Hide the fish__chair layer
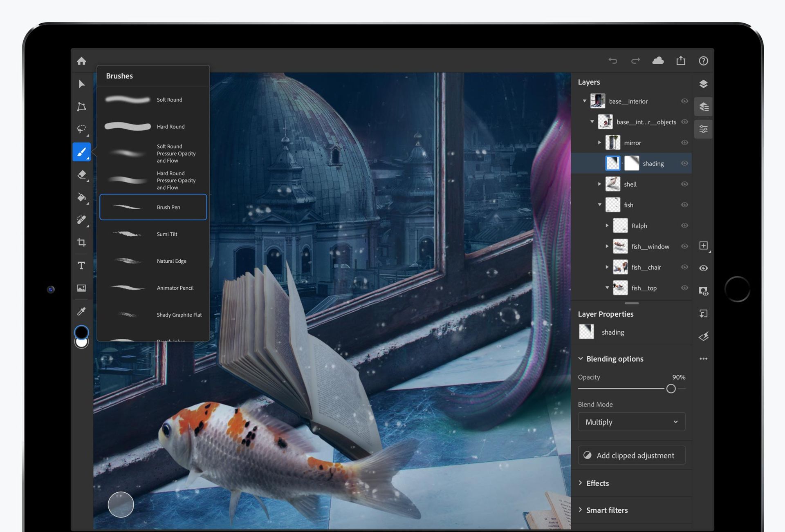Screen dimensions: 785x532 [x=684, y=267]
